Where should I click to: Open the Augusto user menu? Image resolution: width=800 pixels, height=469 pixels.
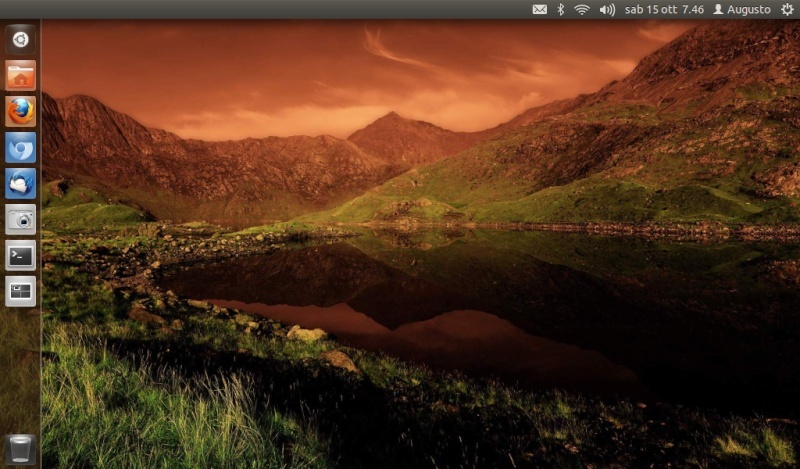[742, 9]
